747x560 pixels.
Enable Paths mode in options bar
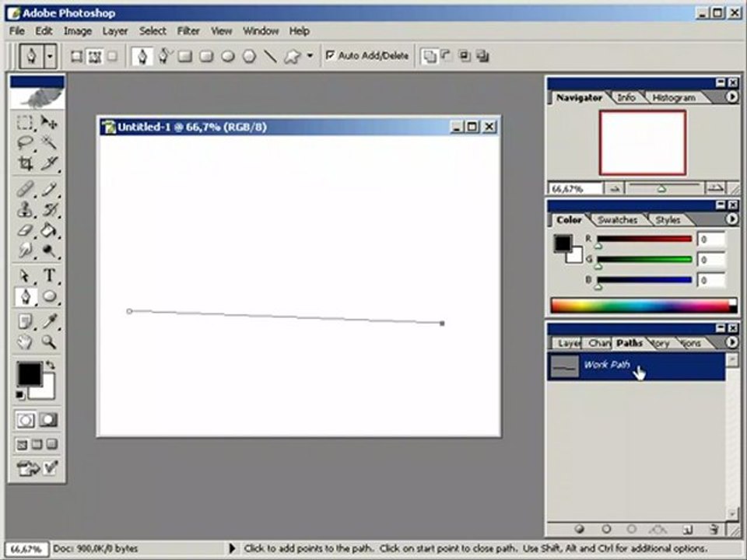pyautogui.click(x=95, y=57)
